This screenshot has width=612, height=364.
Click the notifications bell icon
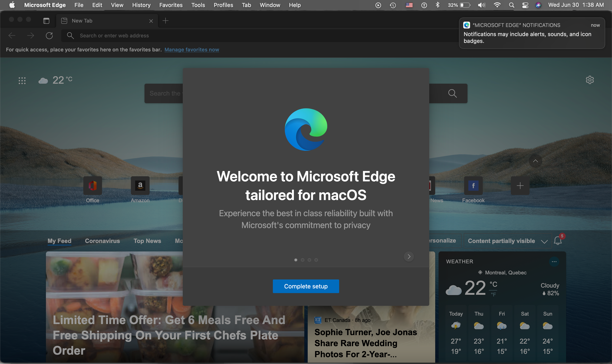(558, 241)
